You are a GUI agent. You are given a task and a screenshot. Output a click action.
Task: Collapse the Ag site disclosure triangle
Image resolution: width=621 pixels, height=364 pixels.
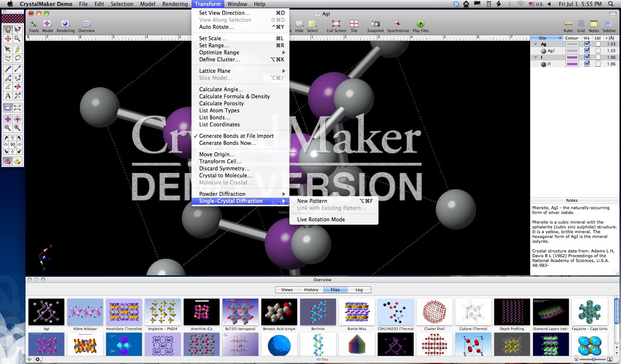(x=535, y=44)
